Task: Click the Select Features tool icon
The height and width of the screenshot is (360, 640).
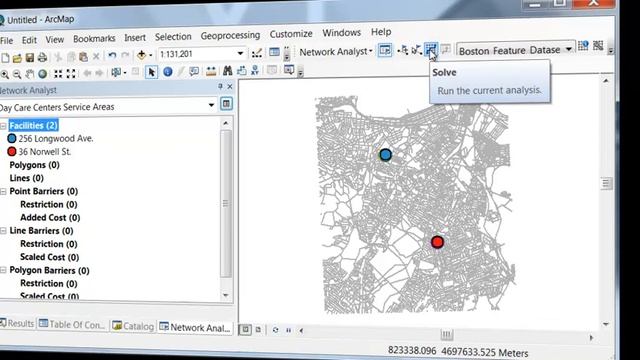Action: tap(116, 73)
